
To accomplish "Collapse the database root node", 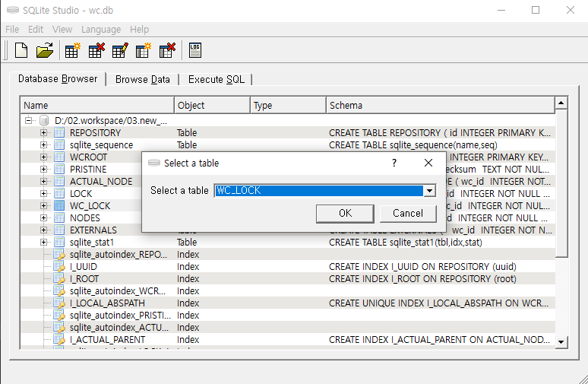I will click(x=29, y=120).
